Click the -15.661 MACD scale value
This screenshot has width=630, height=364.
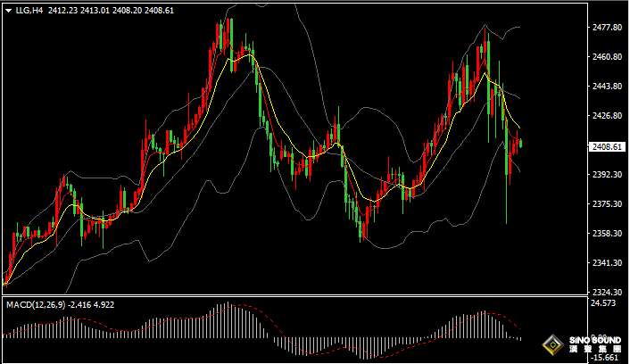pos(604,358)
